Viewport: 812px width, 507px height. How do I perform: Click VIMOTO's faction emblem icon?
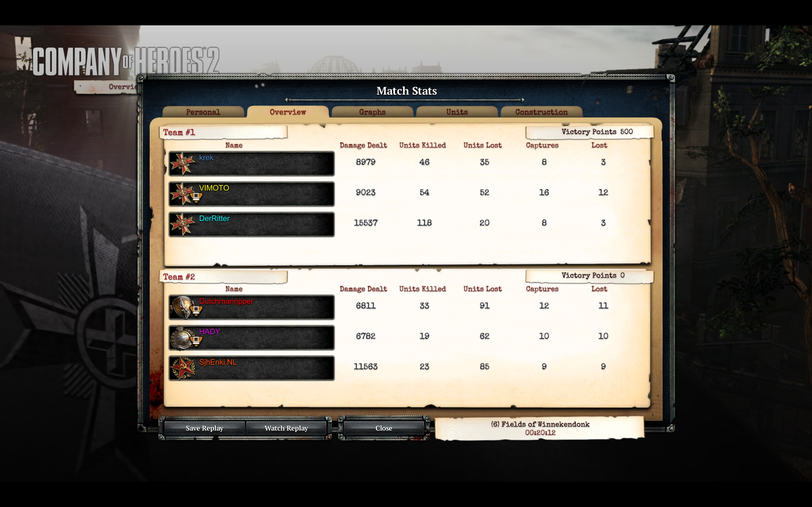[181, 194]
